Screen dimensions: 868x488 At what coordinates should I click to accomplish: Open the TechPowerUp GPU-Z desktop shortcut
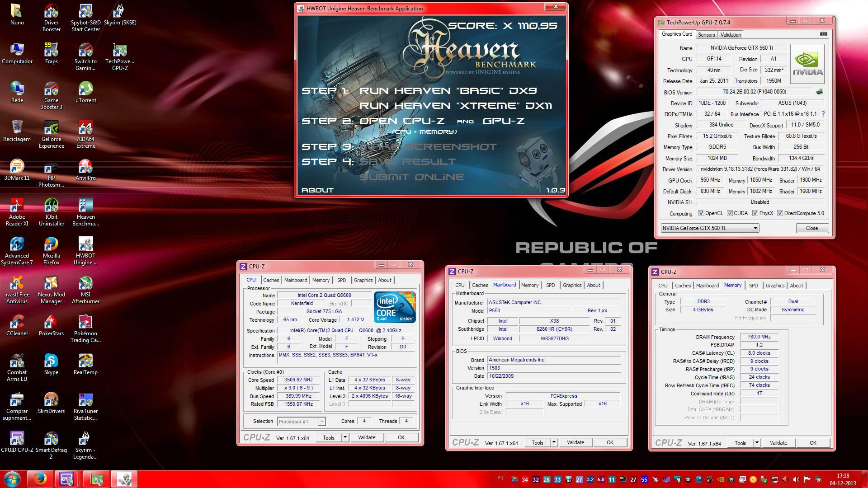pyautogui.click(x=120, y=57)
